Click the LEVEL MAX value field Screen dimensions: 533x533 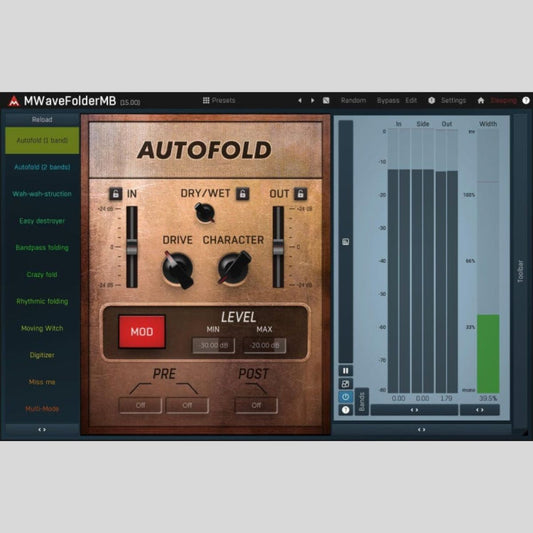[x=264, y=346]
